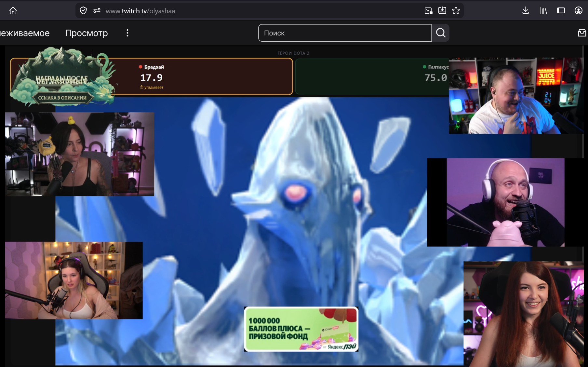Open the Twitch inbox icon
588x367 pixels.
(582, 33)
